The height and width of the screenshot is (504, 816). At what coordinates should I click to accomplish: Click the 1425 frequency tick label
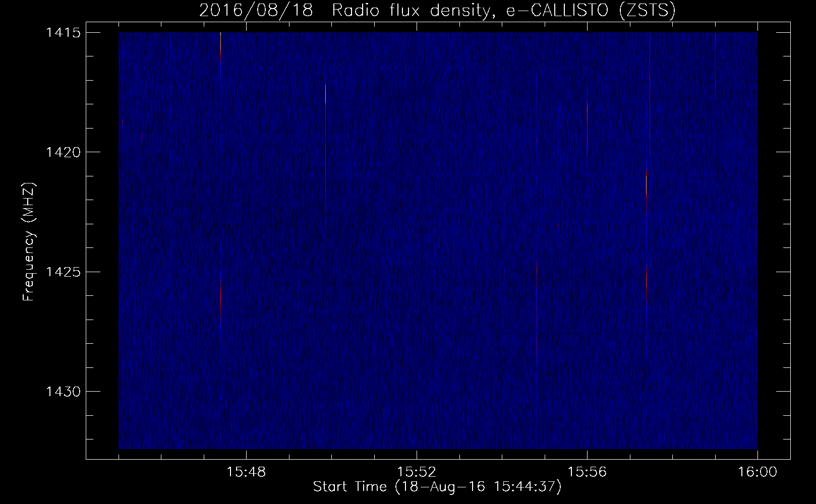coord(63,272)
